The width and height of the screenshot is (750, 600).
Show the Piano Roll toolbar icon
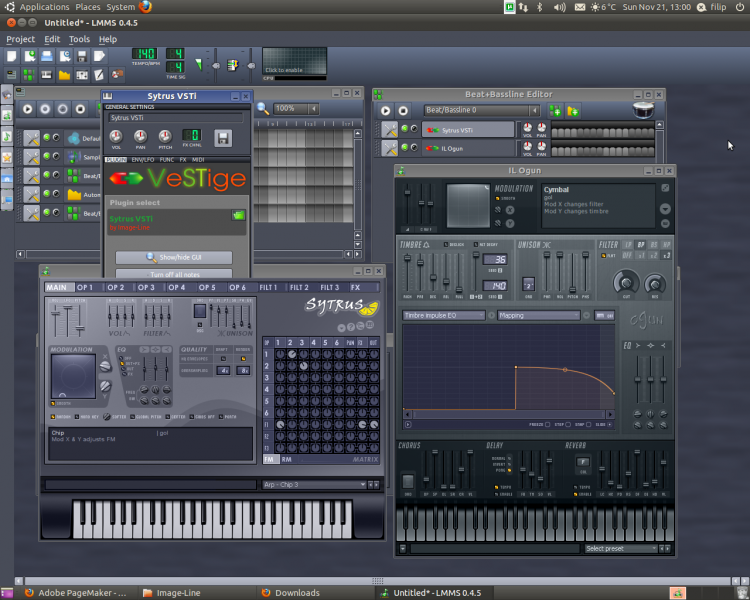[x=46, y=75]
